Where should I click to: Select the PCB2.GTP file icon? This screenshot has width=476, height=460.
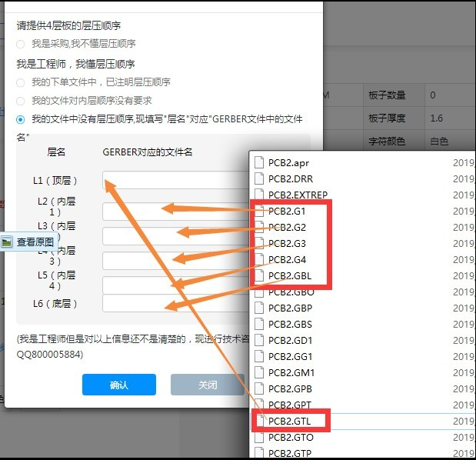pyautogui.click(x=259, y=452)
